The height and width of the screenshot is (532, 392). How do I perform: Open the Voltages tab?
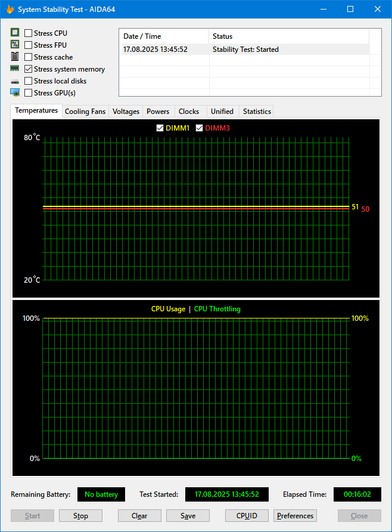[x=126, y=112]
